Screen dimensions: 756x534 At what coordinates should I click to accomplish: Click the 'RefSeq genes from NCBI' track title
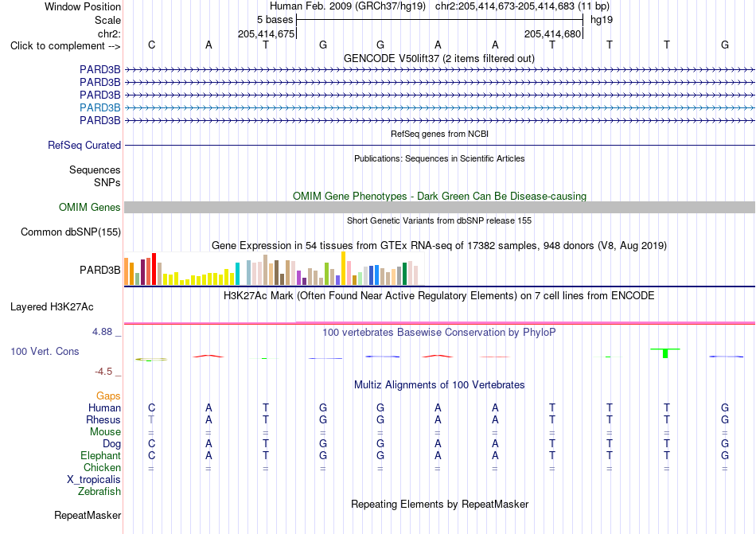[439, 134]
